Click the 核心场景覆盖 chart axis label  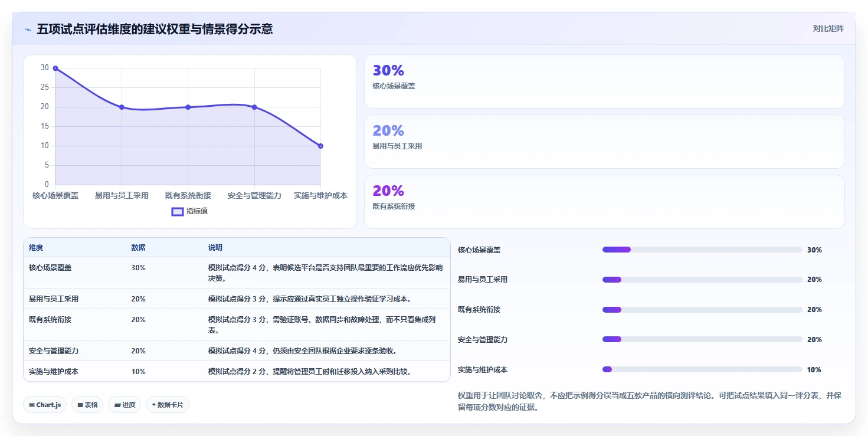click(55, 195)
